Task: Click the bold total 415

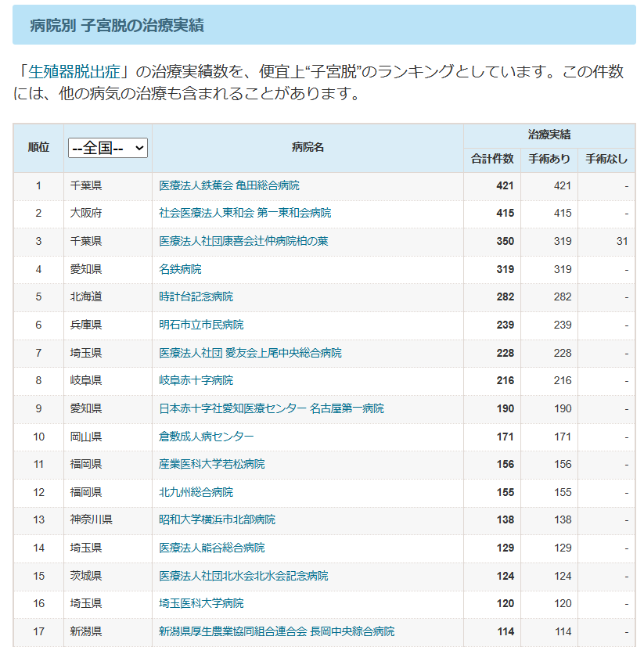Action: coord(505,213)
